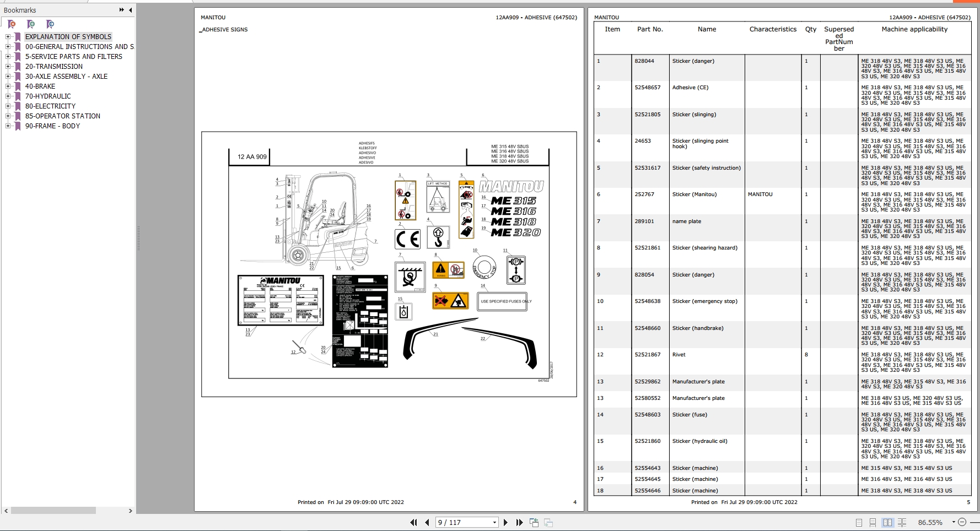Select the two-page facing layout

click(x=887, y=522)
